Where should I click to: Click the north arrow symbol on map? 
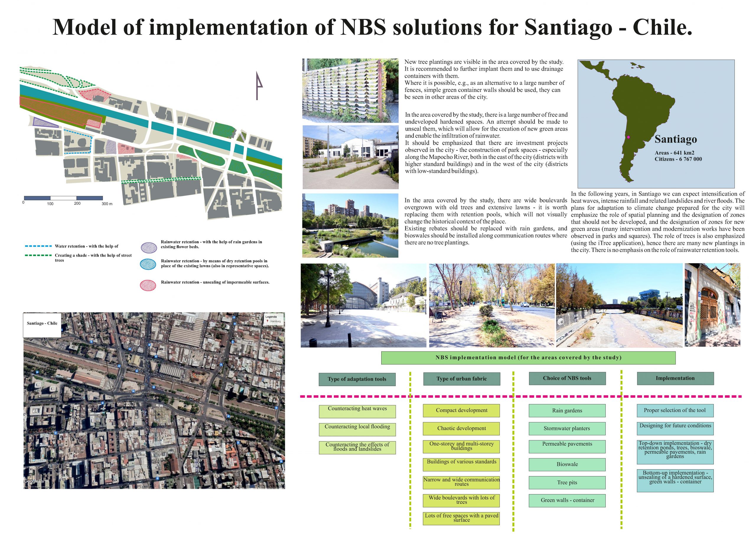[259, 85]
